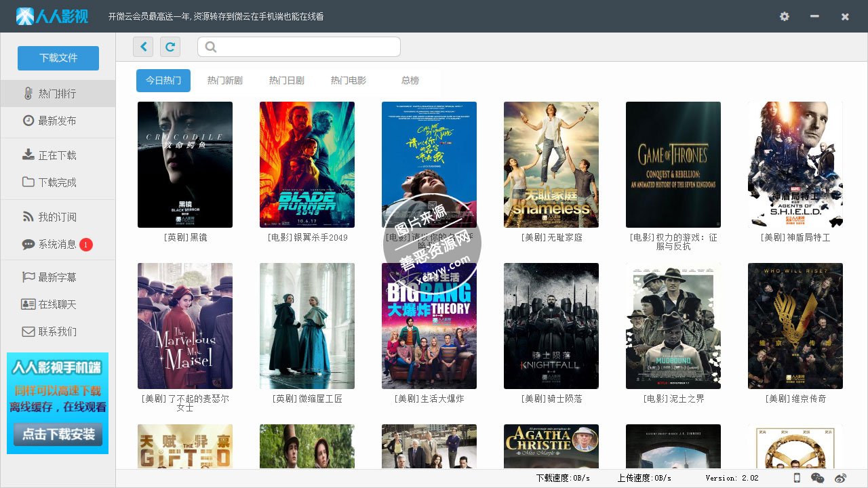
Task: Open the 微缩屋工匠 poster
Action: point(307,326)
